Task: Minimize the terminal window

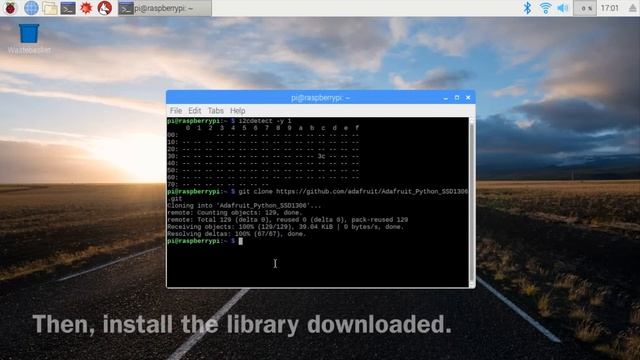Action: (445, 98)
